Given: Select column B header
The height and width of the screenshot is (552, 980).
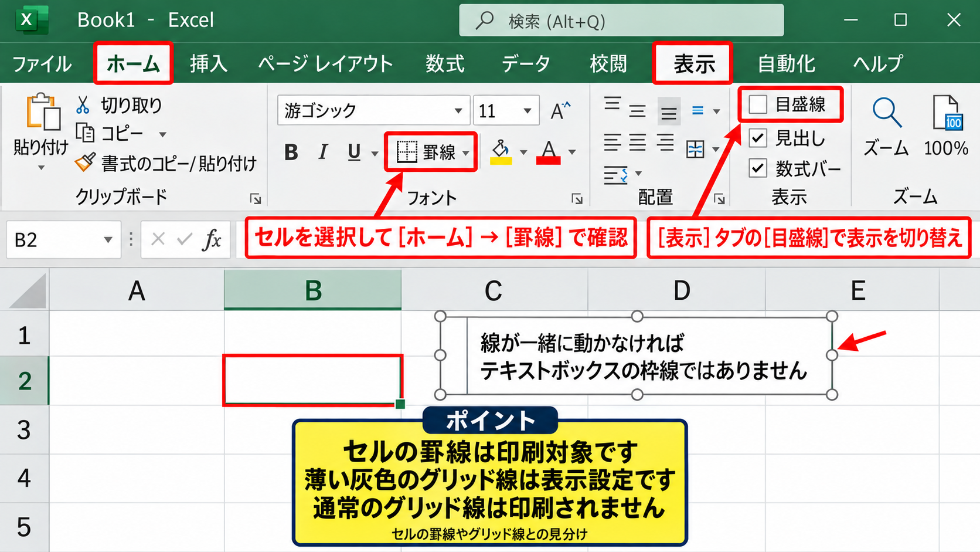Looking at the screenshot, I should pos(313,290).
